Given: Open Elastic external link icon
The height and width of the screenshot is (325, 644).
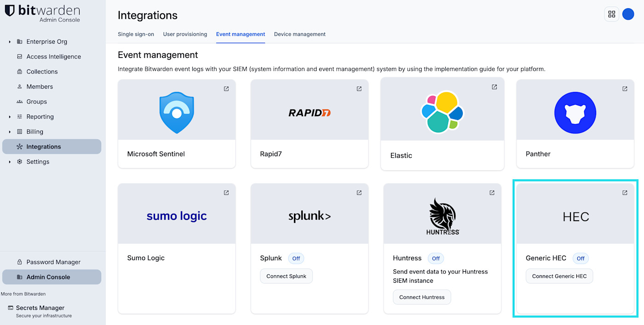Looking at the screenshot, I should (494, 87).
